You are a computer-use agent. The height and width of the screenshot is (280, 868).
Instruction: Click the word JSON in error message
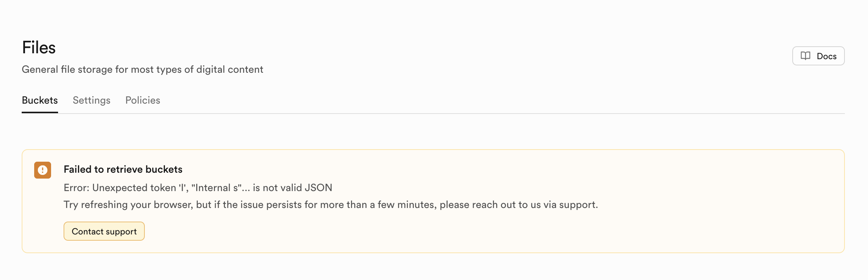tap(318, 188)
